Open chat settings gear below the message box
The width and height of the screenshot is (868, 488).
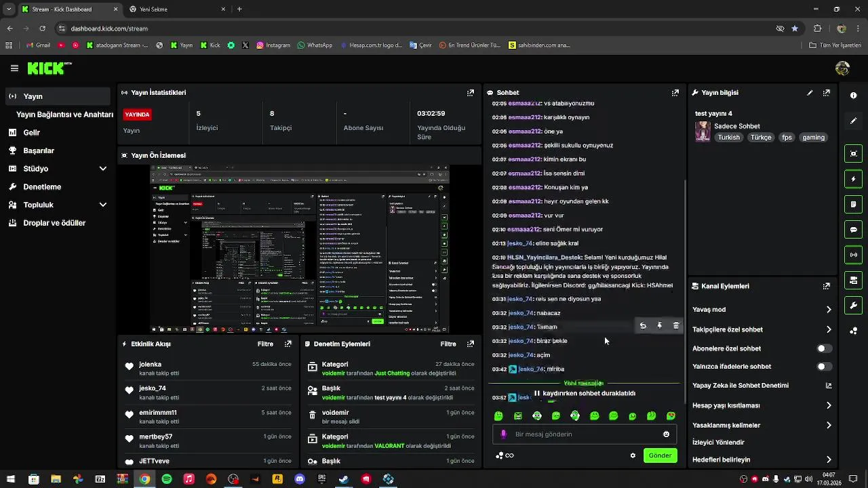point(633,455)
